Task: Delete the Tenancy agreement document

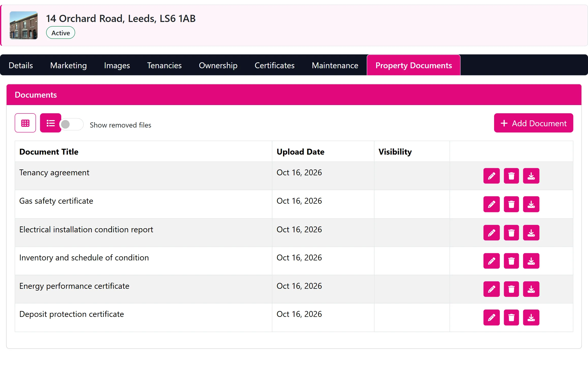Action: [511, 176]
